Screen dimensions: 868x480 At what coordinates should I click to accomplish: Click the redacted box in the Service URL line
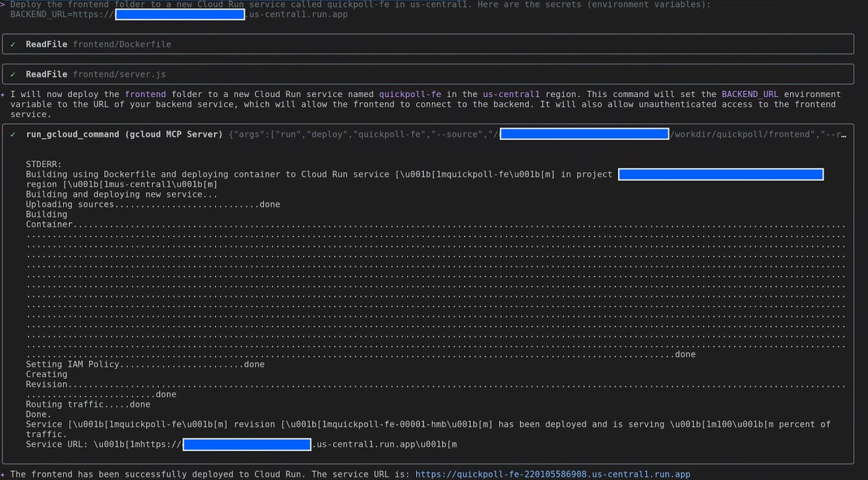click(247, 445)
